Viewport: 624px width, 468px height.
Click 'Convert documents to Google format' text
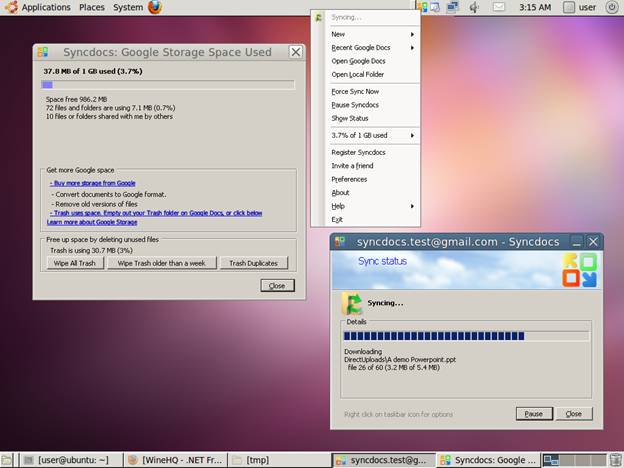pyautogui.click(x=109, y=194)
